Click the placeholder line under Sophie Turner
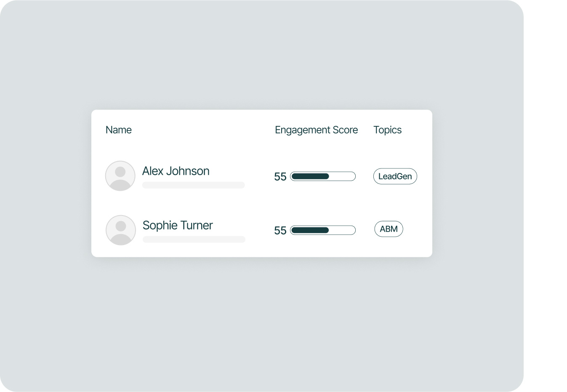This screenshot has width=567, height=392. tap(194, 240)
